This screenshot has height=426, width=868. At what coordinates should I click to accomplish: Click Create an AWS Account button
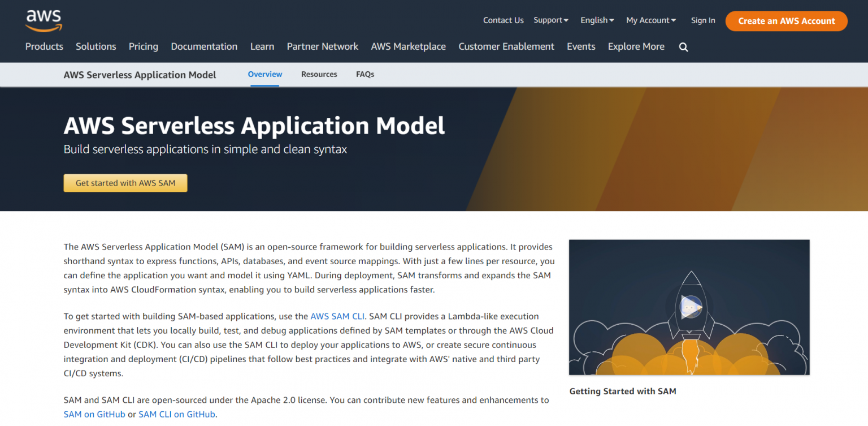click(786, 20)
